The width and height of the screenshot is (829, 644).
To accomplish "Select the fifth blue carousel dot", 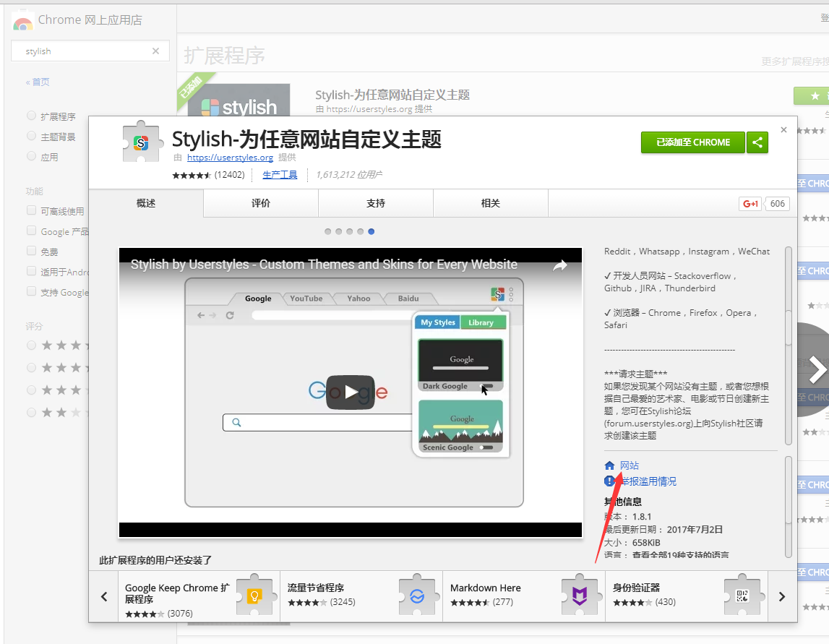I will (371, 231).
